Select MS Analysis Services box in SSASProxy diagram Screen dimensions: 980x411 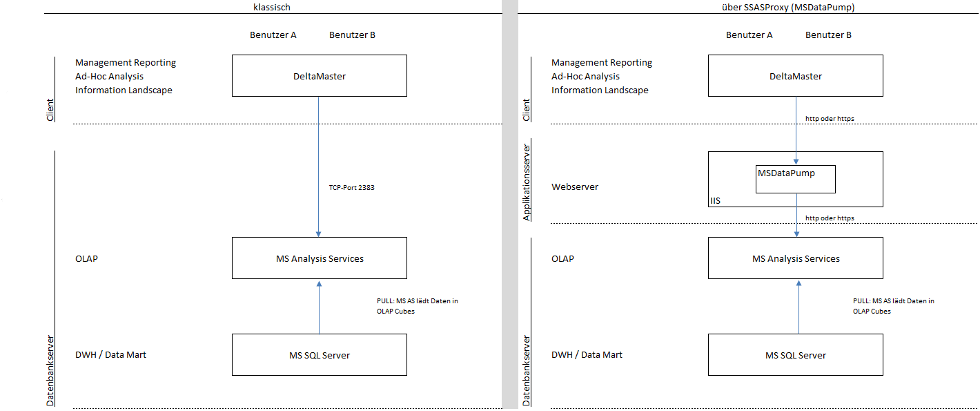pos(796,258)
